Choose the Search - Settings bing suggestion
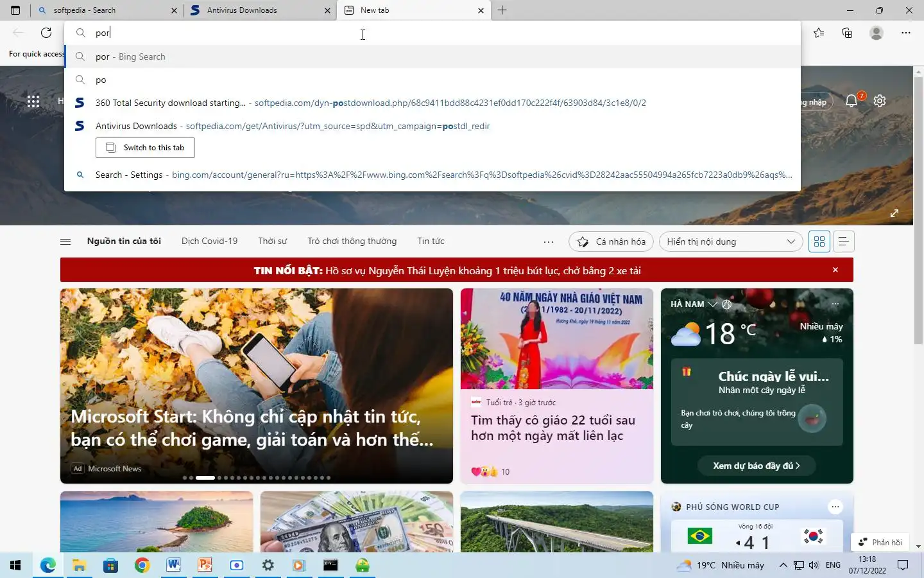This screenshot has width=924, height=578. (x=432, y=175)
